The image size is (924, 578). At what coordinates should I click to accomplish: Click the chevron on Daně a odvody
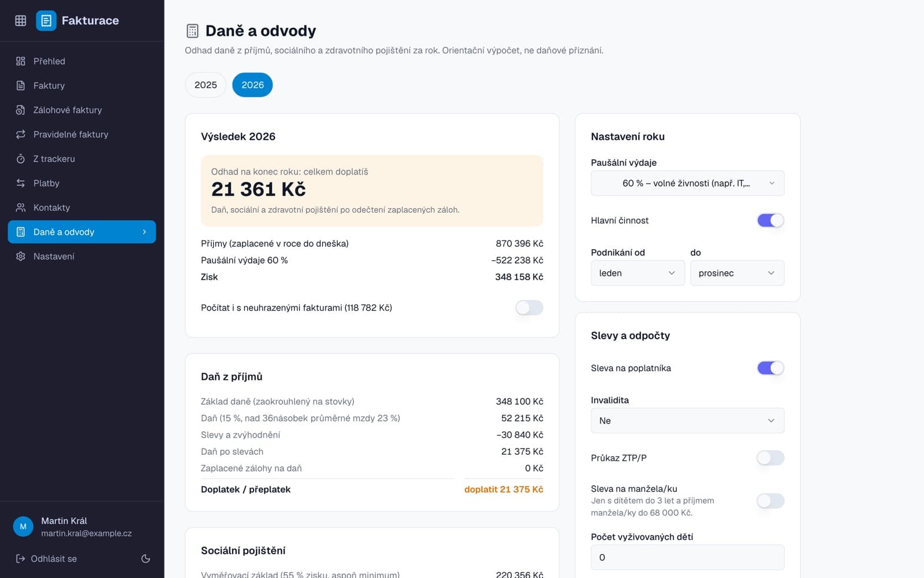click(x=144, y=232)
